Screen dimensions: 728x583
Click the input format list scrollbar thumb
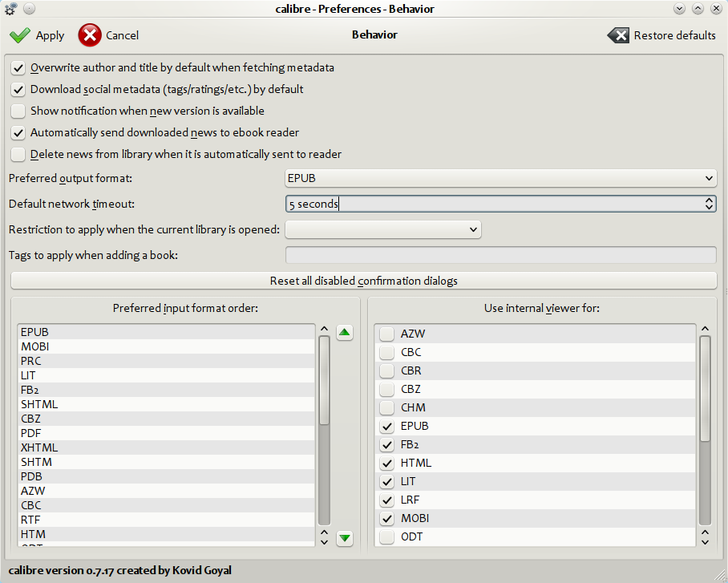325,380
